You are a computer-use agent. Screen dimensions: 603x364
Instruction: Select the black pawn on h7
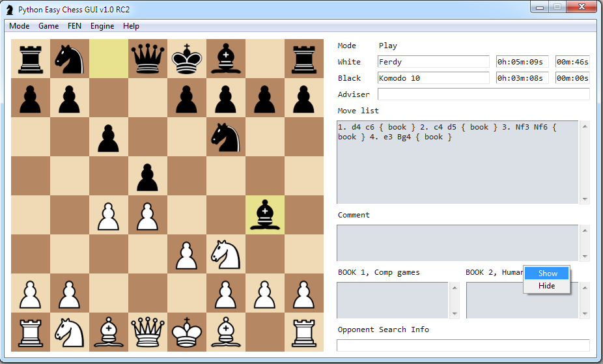tap(304, 98)
